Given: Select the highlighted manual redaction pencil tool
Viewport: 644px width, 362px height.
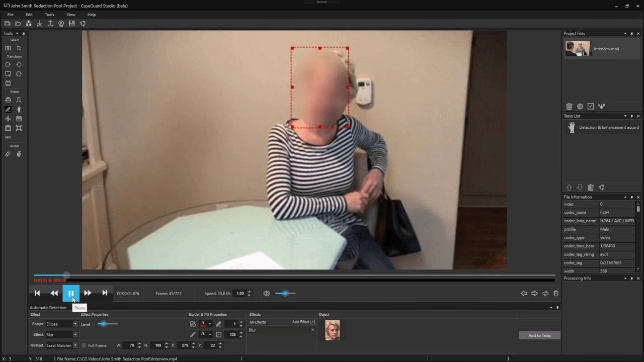Looking at the screenshot, I should [x=8, y=109].
